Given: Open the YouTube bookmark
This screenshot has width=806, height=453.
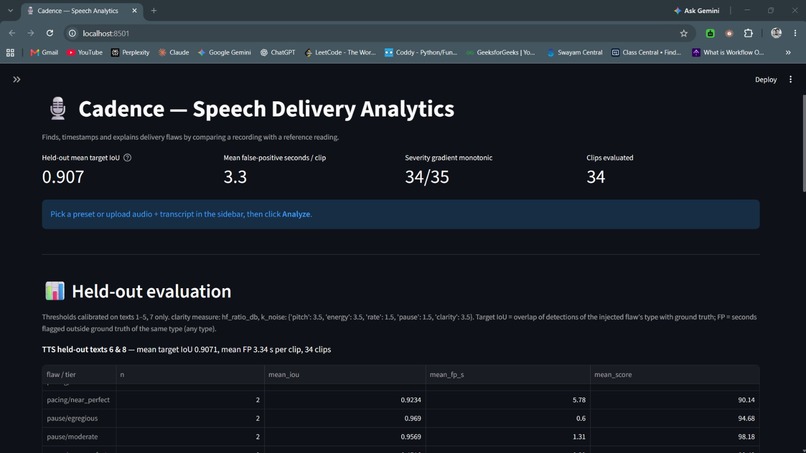Looking at the screenshot, I should pos(84,52).
